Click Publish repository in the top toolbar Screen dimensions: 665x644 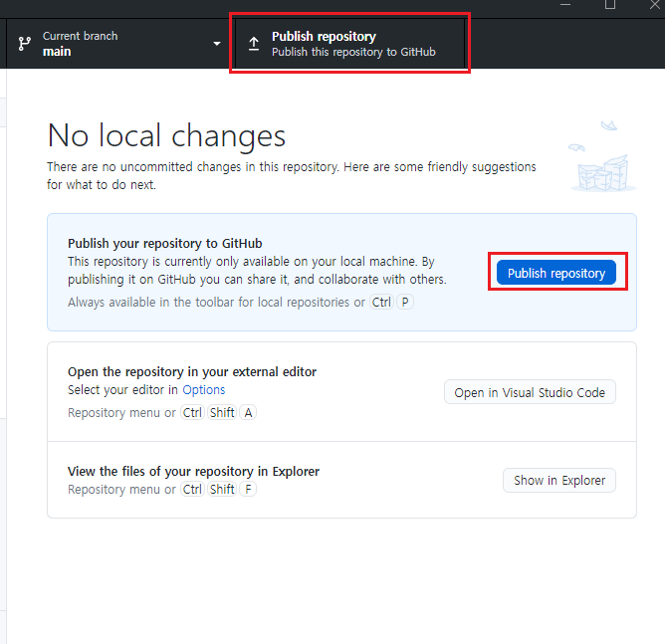pyautogui.click(x=349, y=44)
